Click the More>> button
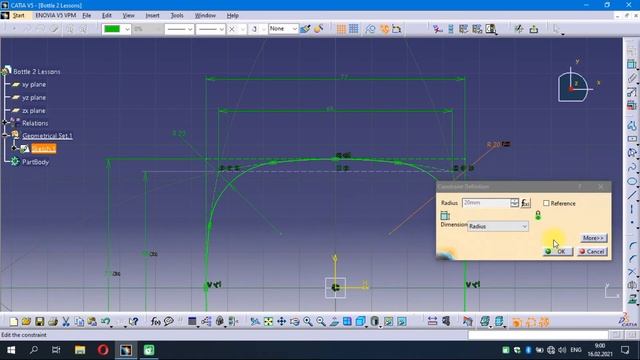640x360 pixels. point(593,238)
